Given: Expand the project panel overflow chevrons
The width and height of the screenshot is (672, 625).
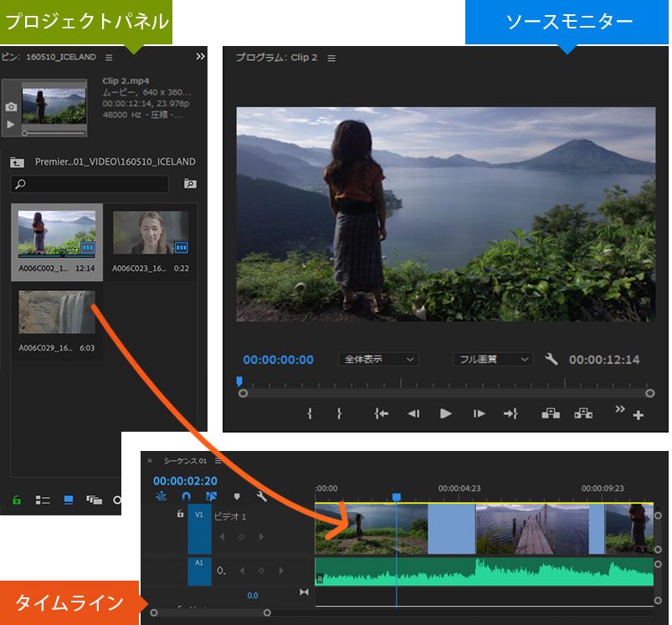Looking at the screenshot, I should (200, 57).
